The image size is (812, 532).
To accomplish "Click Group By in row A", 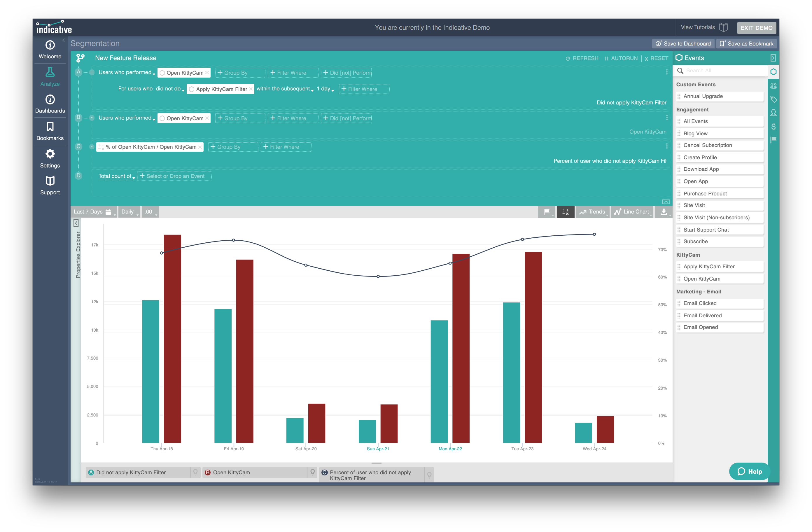I will point(240,73).
